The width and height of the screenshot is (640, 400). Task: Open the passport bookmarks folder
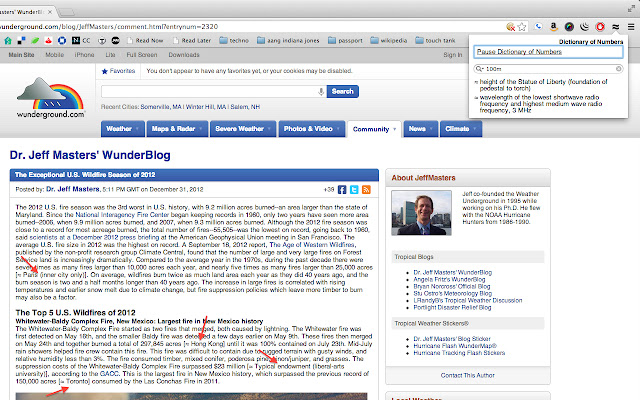click(345, 40)
